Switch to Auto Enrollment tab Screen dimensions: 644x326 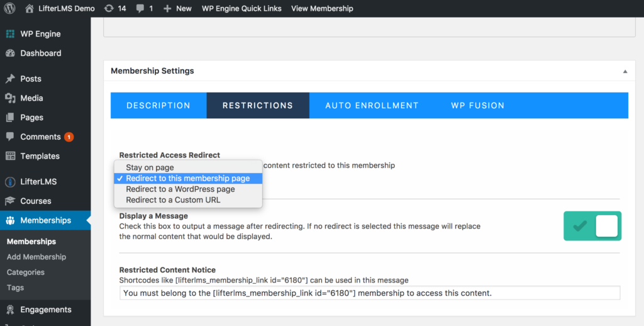(372, 105)
